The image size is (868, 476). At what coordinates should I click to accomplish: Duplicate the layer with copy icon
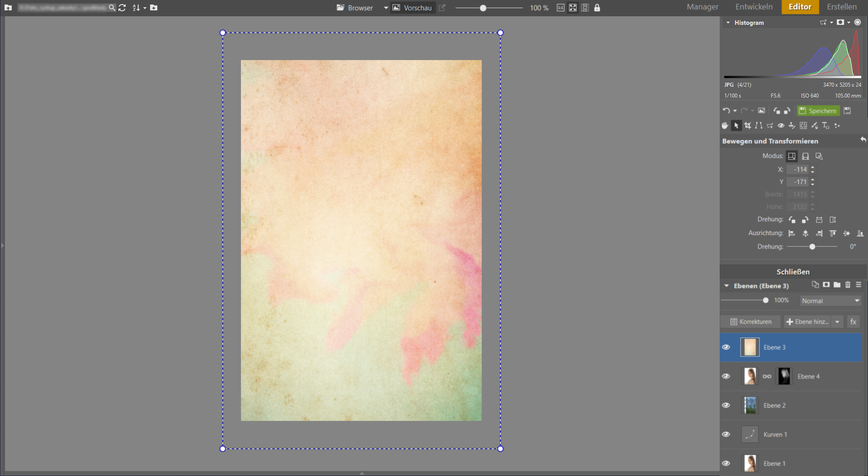[815, 285]
